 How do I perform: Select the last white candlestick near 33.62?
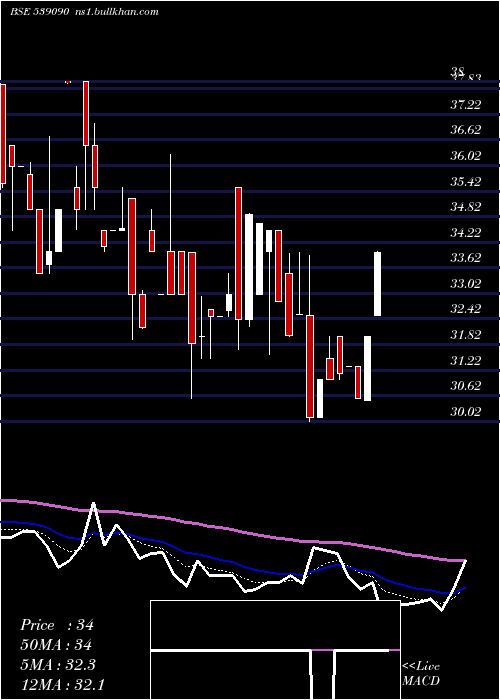[x=377, y=284]
